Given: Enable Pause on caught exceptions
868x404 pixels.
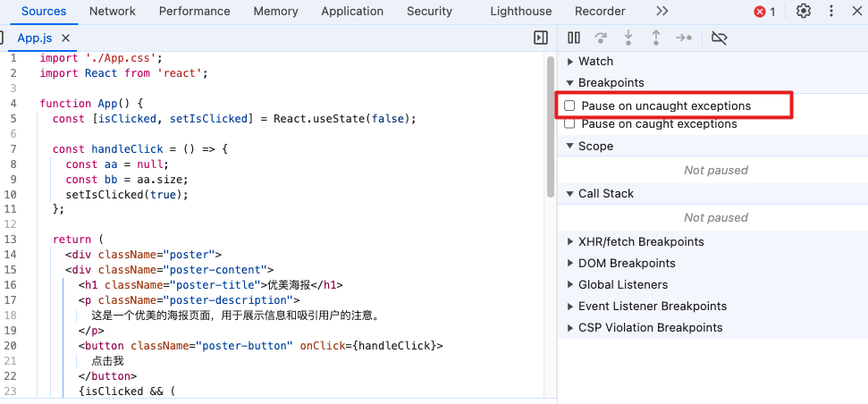Looking at the screenshot, I should (569, 124).
